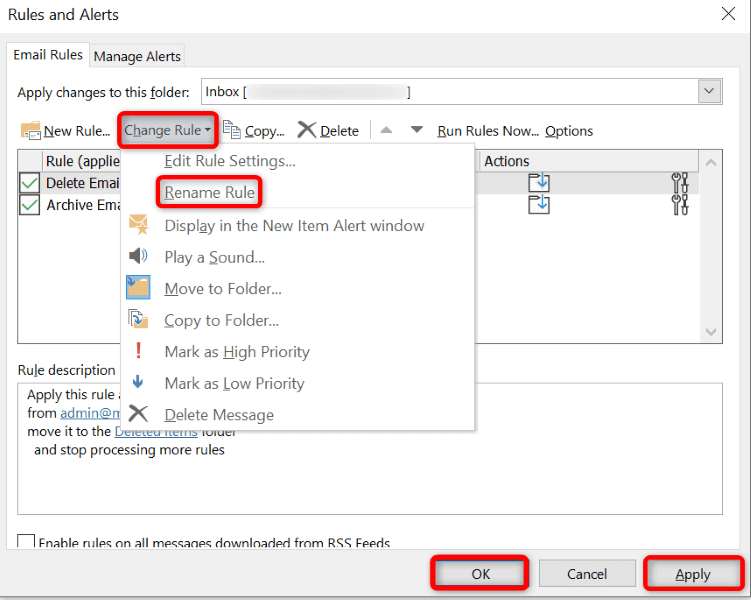
Task: Move rule up with arrow icon
Action: [x=387, y=130]
